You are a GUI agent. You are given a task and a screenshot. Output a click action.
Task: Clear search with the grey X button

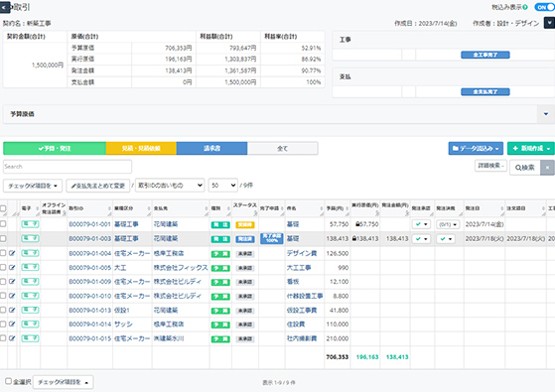click(547, 168)
